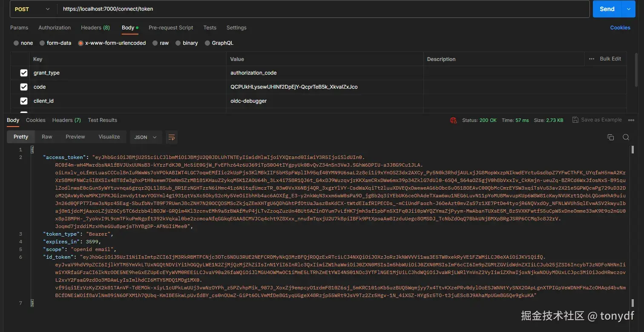Viewport: 644px width, 332px height.
Task: Click the Size 2.73 KB text
Action: (x=549, y=121)
